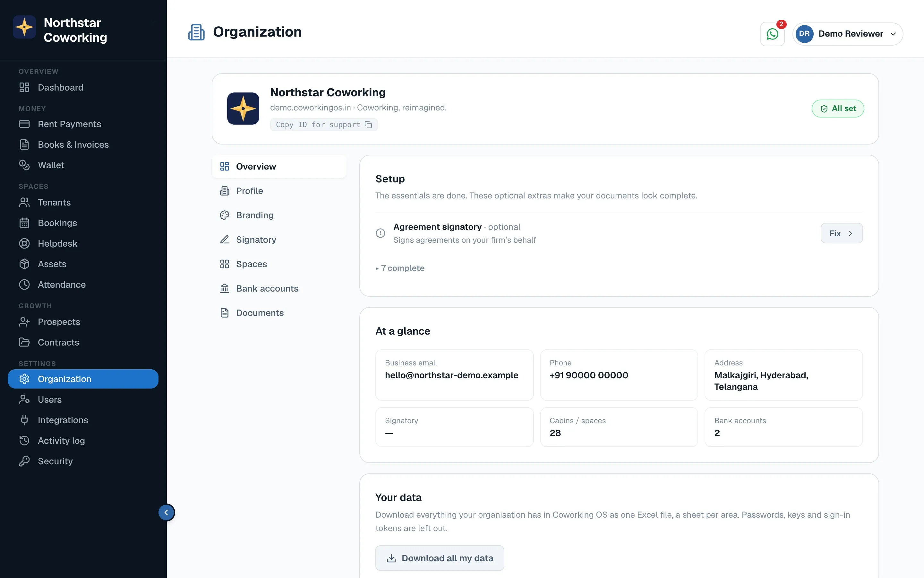Image resolution: width=924 pixels, height=578 pixels.
Task: Open the Branding section
Action: pos(279,215)
